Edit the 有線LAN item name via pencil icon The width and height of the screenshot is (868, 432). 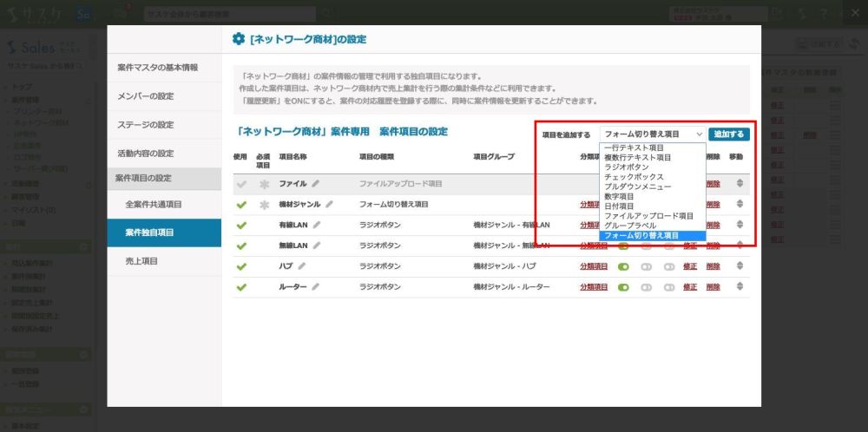click(316, 226)
